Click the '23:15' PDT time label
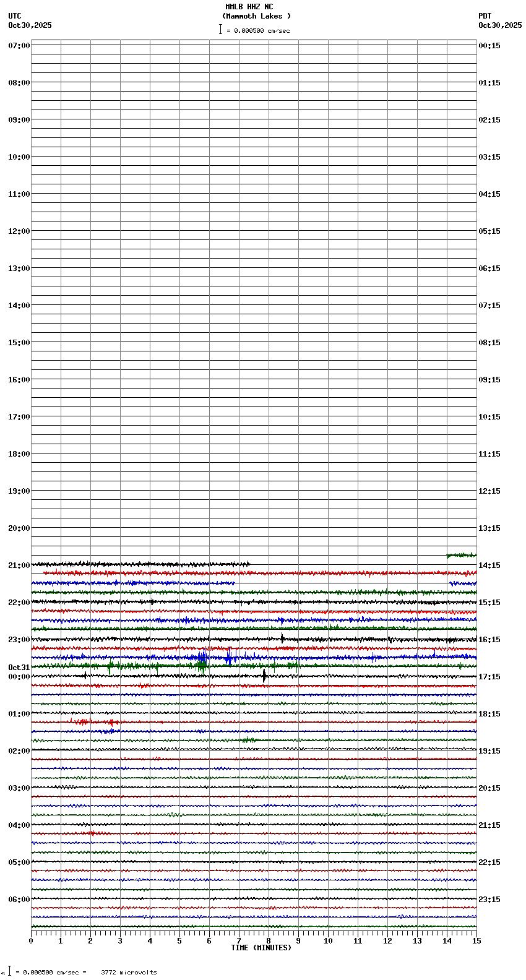This screenshot has width=526, height=980. coord(489,900)
